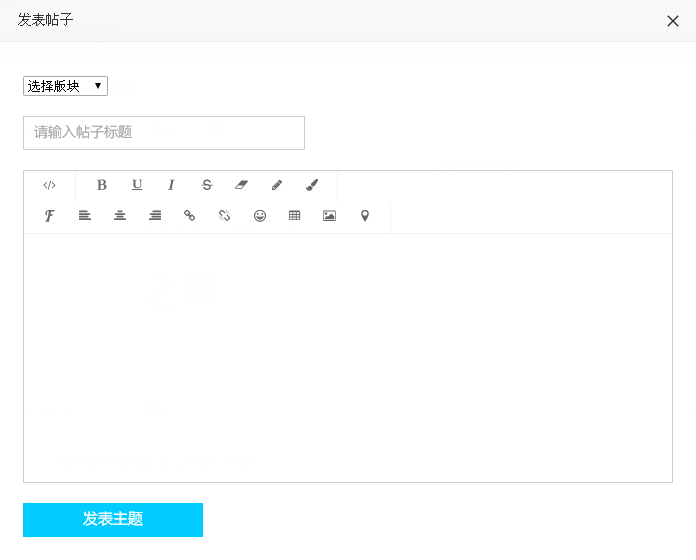
Task: Open the 选择版块 dropdown
Action: [65, 86]
